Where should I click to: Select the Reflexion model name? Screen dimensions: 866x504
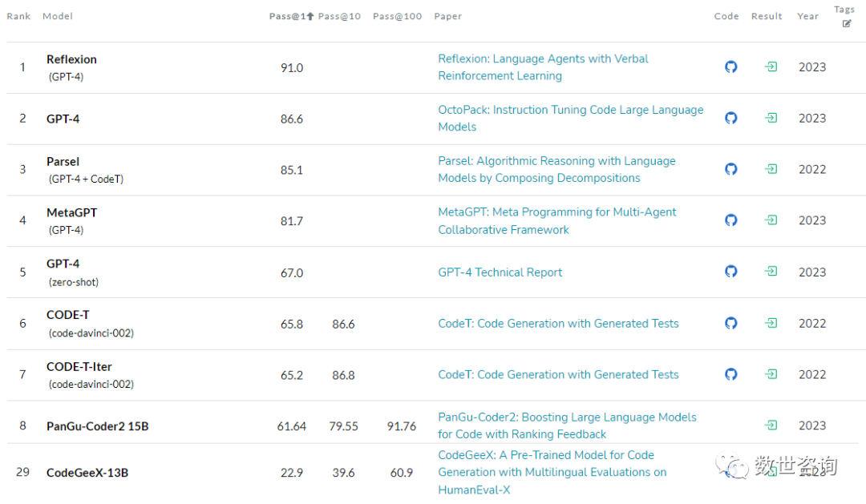click(x=71, y=59)
